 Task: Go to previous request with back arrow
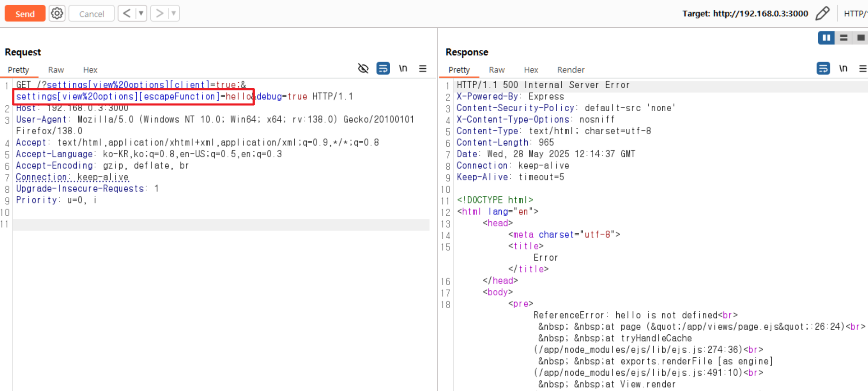click(x=126, y=13)
